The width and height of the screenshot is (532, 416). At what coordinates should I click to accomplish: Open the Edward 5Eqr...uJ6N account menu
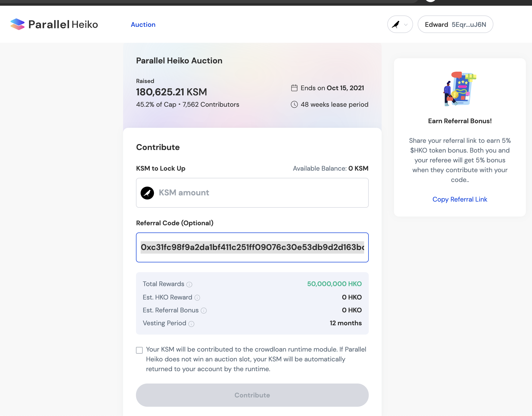[x=455, y=24]
